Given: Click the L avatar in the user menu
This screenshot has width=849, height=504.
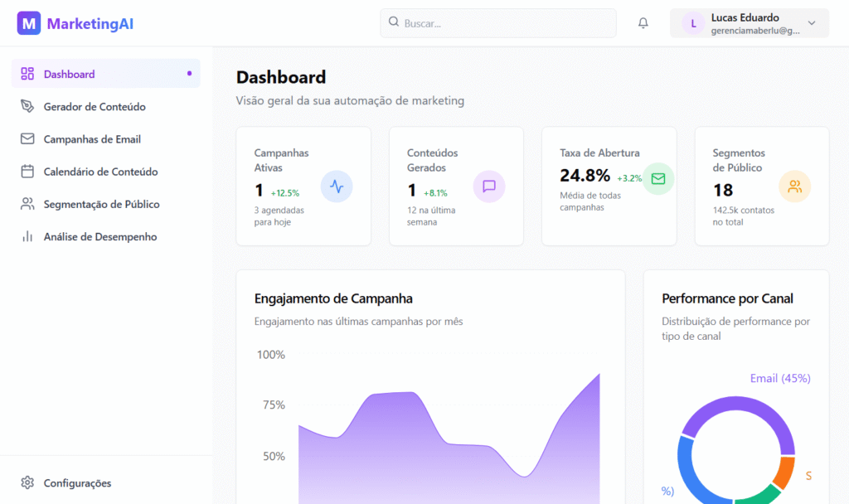Looking at the screenshot, I should click(693, 23).
